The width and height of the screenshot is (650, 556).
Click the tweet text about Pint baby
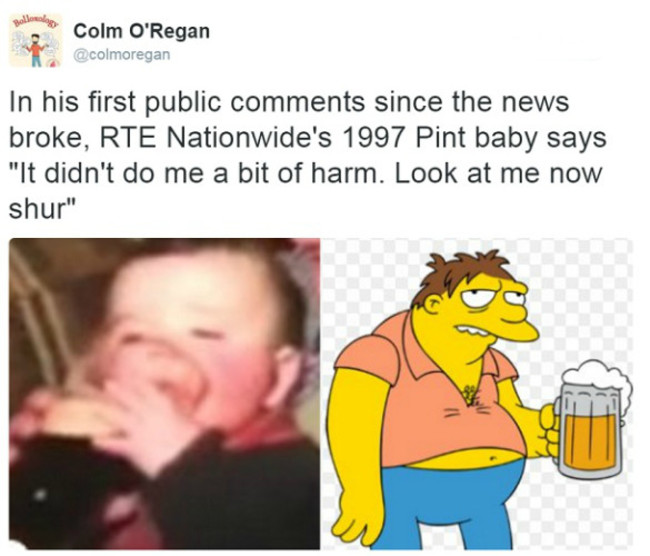coord(308,155)
